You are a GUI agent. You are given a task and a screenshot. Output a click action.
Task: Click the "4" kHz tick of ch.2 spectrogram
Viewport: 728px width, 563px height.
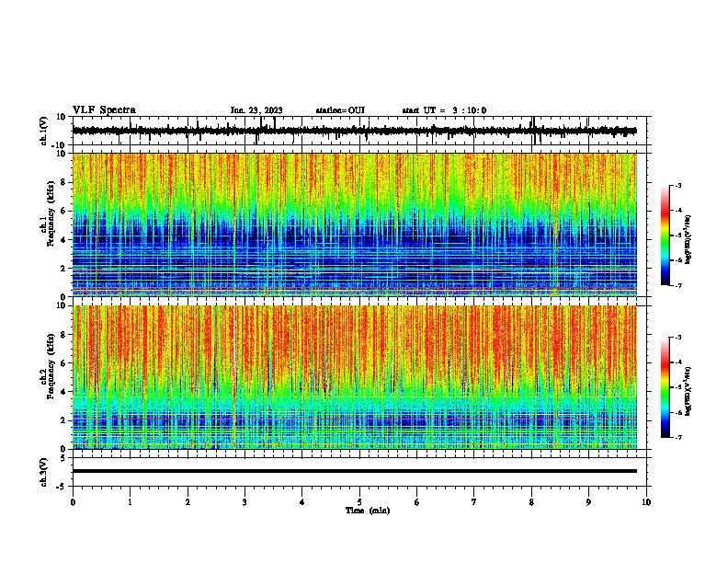(x=63, y=392)
